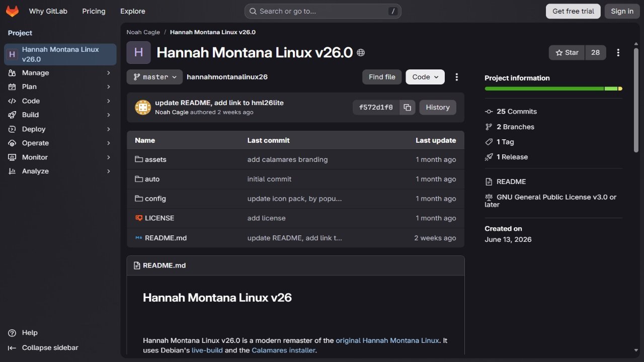Open Explore in top navigation
The width and height of the screenshot is (644, 362).
[x=133, y=11]
